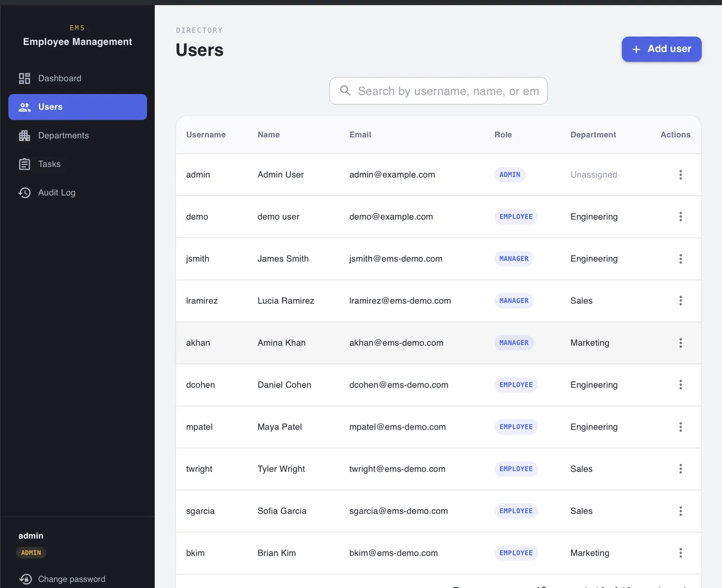Click Unassigned department in admin row
The height and width of the screenshot is (588, 722).
pyautogui.click(x=594, y=175)
